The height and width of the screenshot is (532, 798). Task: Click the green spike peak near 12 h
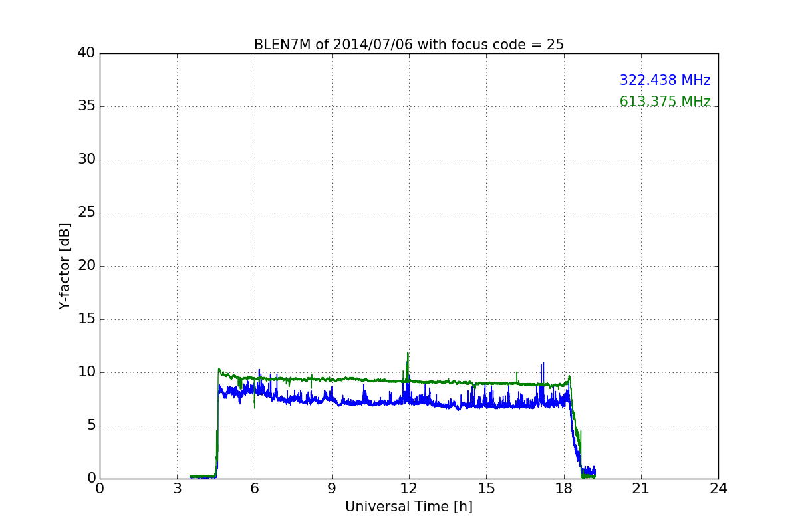click(408, 353)
